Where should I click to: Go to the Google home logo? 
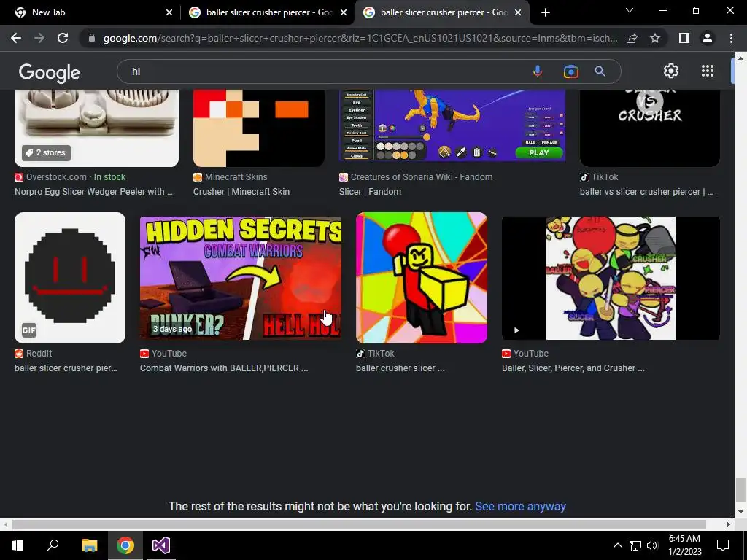[x=50, y=73]
